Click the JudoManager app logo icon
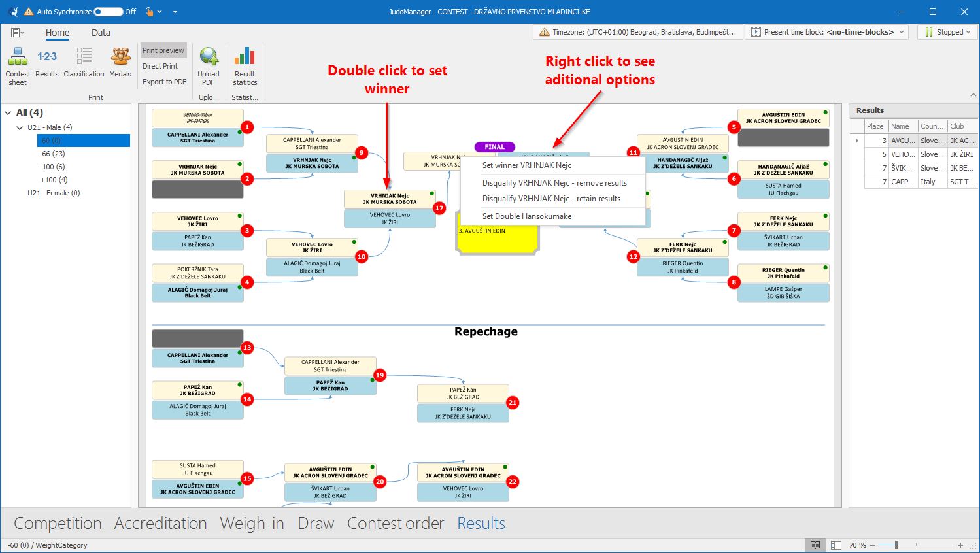This screenshot has width=980, height=553. click(12, 12)
